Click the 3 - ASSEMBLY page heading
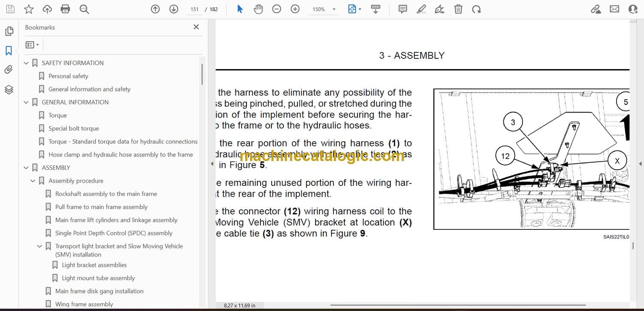The image size is (644, 311). tap(412, 55)
